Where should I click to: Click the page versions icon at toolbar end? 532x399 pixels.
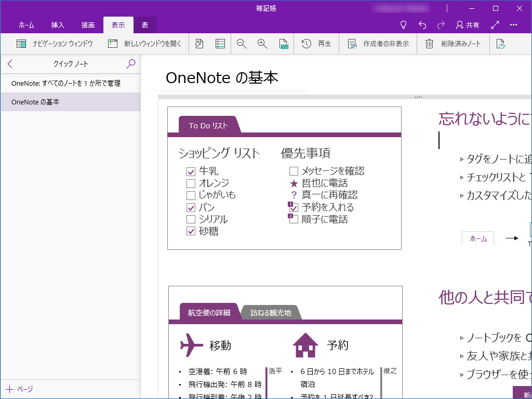click(x=501, y=44)
